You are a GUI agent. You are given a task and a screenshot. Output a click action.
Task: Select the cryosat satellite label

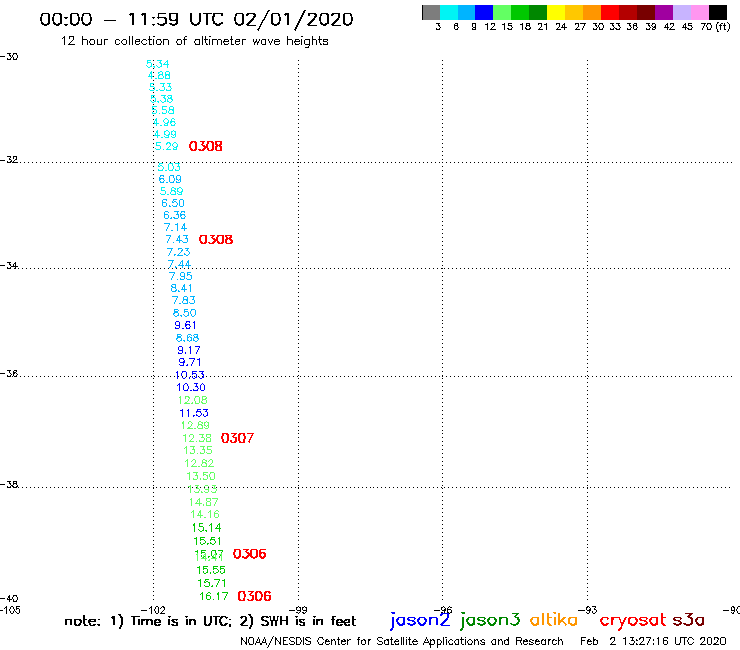point(632,620)
